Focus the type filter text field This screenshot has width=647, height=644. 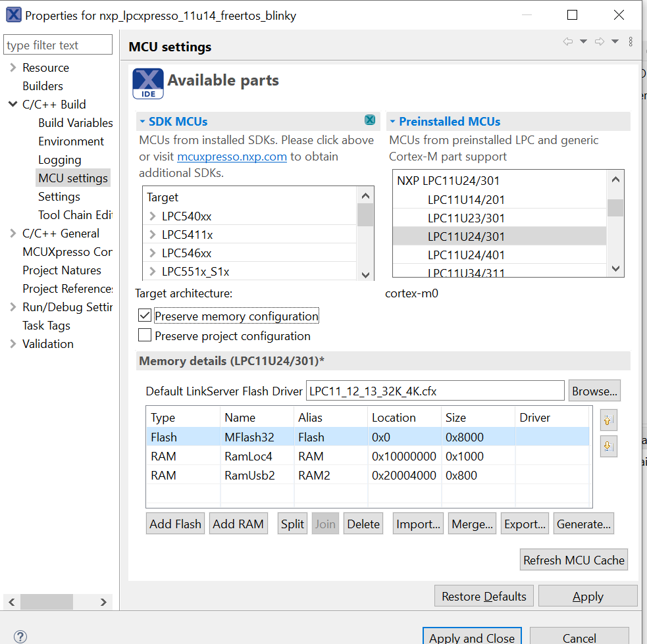(x=58, y=45)
